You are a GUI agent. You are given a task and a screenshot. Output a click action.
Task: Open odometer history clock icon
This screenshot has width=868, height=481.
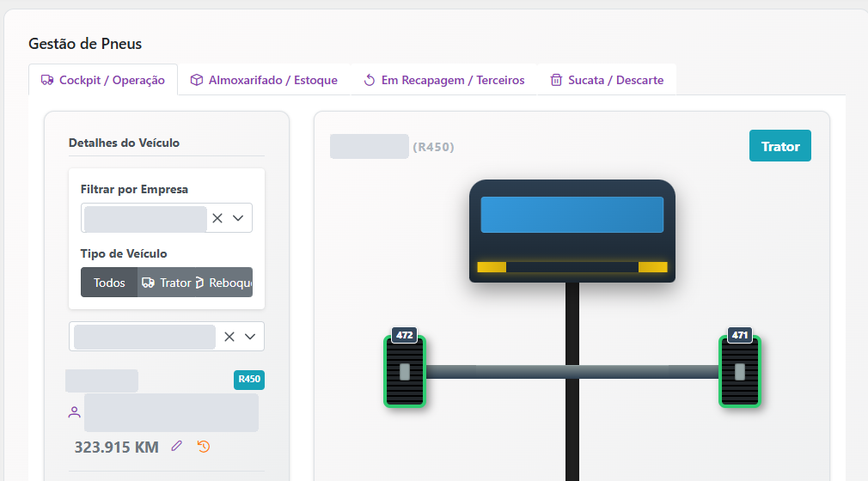(x=204, y=446)
